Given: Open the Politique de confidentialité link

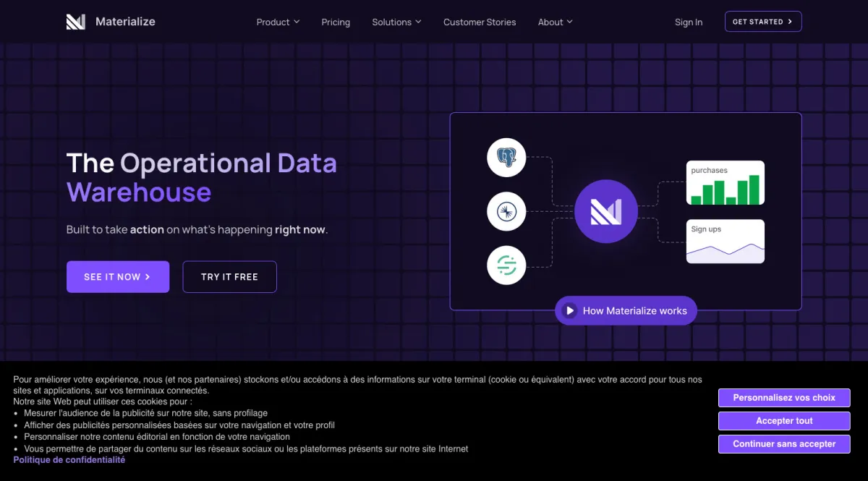Looking at the screenshot, I should pos(69,460).
